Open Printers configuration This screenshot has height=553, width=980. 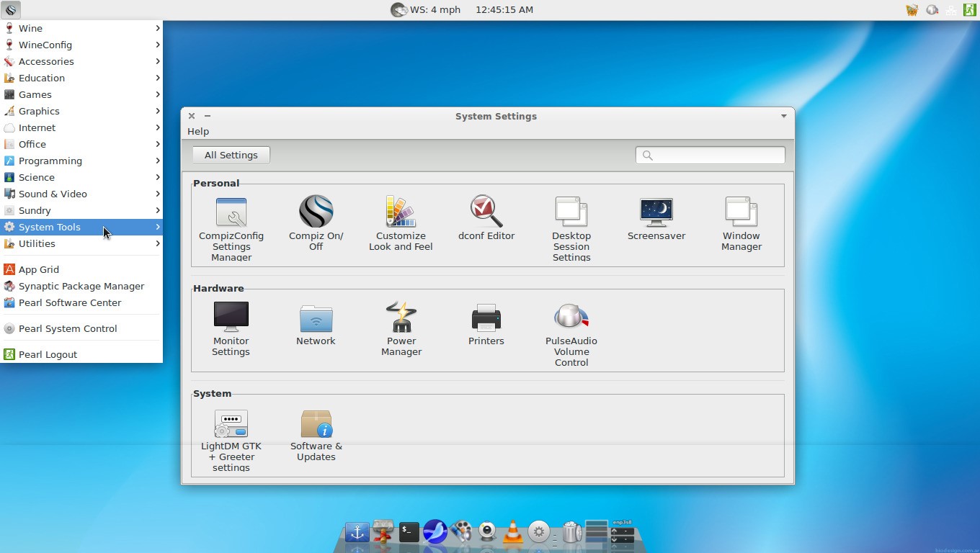click(486, 324)
